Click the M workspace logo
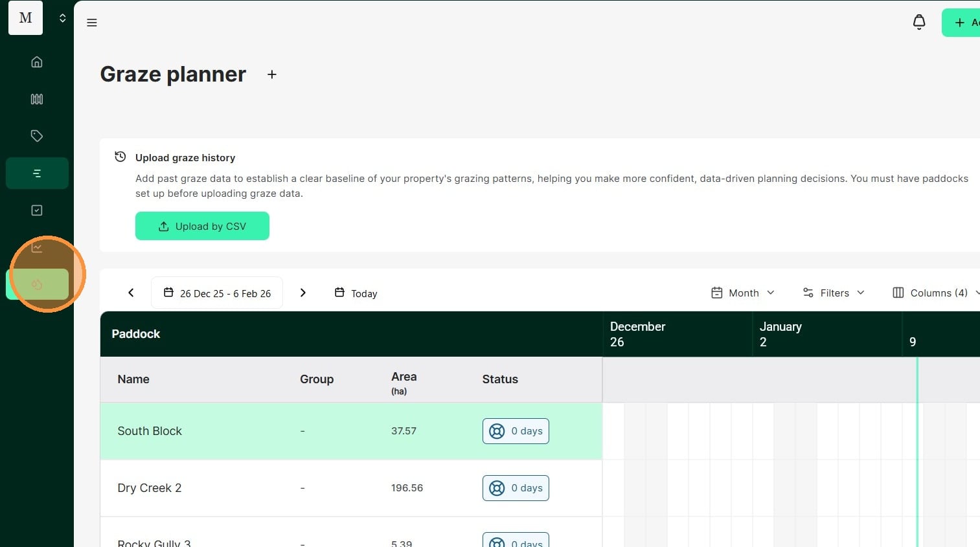980x547 pixels. coord(26,18)
